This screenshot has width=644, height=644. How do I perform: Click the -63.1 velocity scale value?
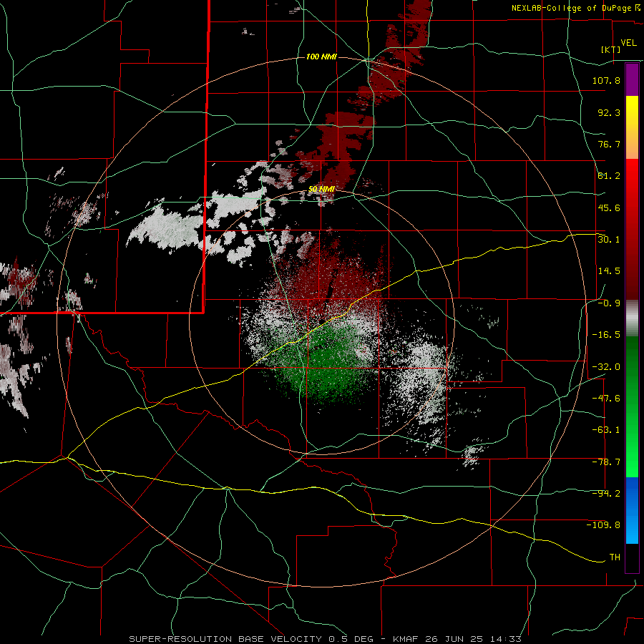click(606, 430)
